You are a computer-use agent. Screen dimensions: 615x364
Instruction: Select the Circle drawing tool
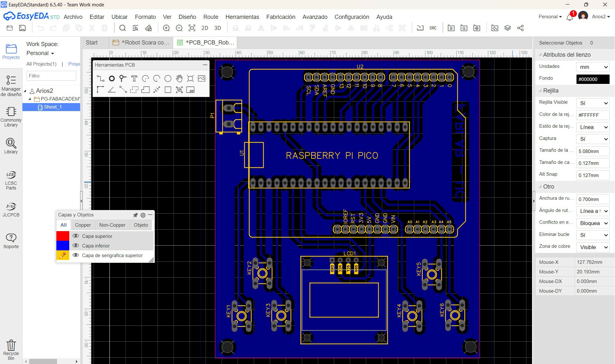coord(168,78)
